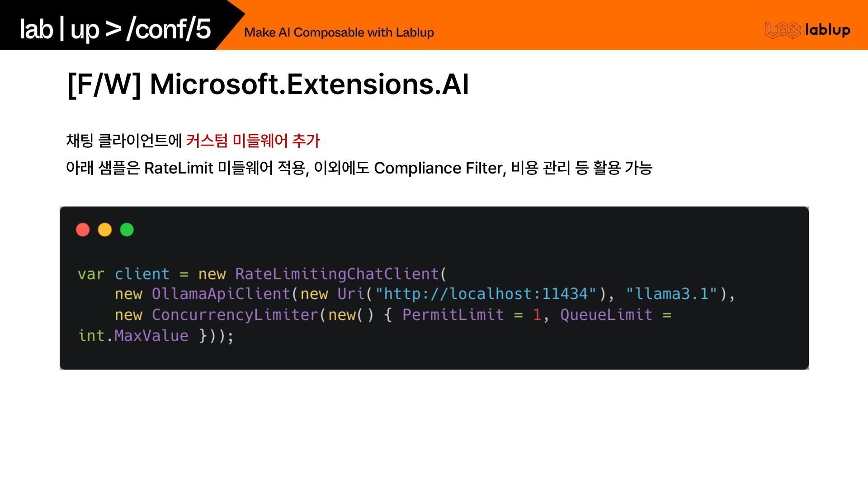The height and width of the screenshot is (488, 868).
Task: Click 'ConcurrencyLimiter' in the code
Action: click(235, 315)
